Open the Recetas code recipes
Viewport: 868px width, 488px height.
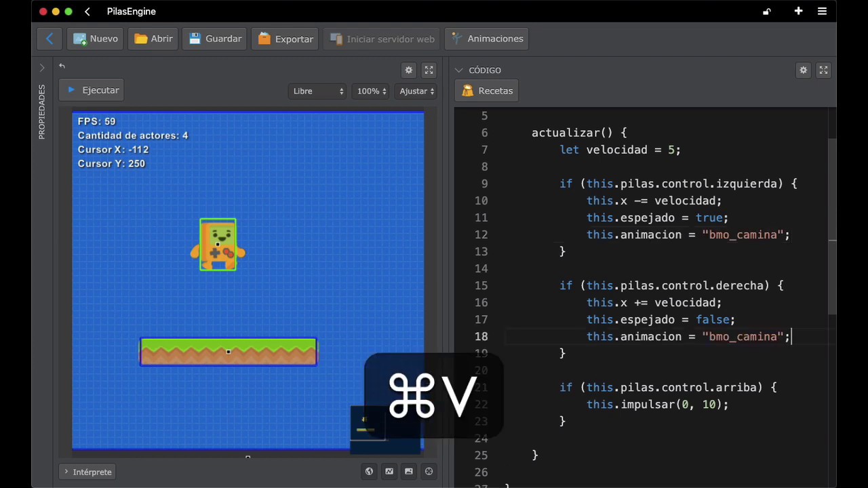click(487, 91)
